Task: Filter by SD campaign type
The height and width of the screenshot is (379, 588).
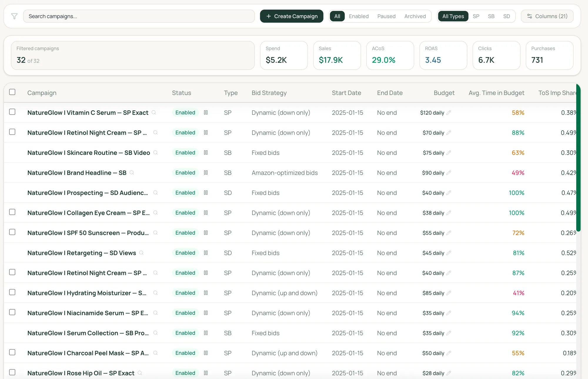Action: (x=506, y=16)
